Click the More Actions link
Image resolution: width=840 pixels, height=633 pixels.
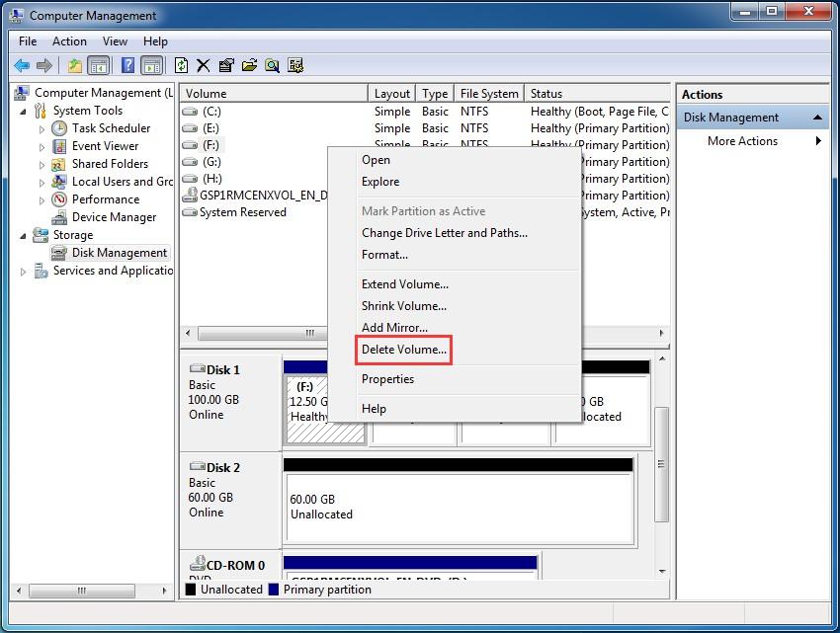point(742,141)
